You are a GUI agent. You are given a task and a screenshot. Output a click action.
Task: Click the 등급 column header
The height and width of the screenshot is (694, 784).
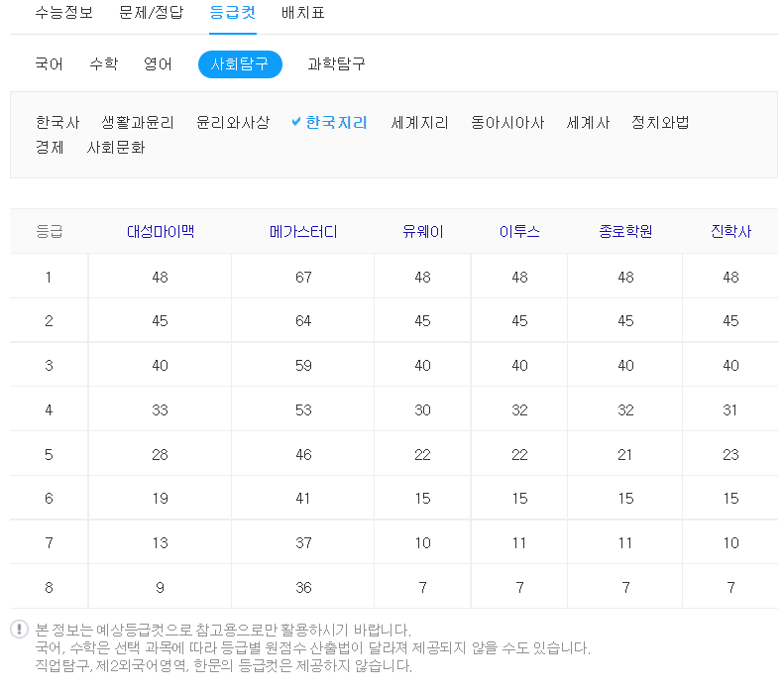pos(49,232)
